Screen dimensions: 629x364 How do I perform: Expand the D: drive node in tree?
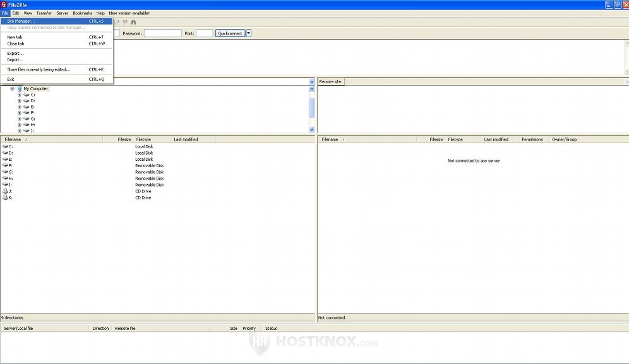[x=19, y=101]
